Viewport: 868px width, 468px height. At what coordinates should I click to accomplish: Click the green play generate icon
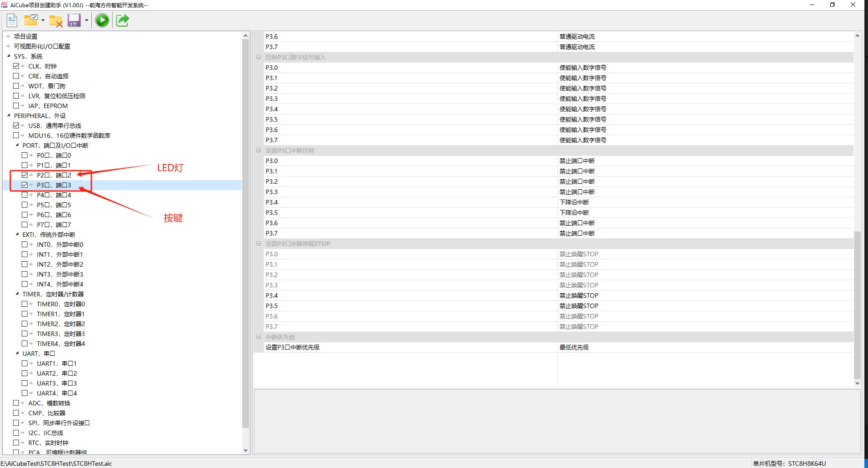(102, 20)
